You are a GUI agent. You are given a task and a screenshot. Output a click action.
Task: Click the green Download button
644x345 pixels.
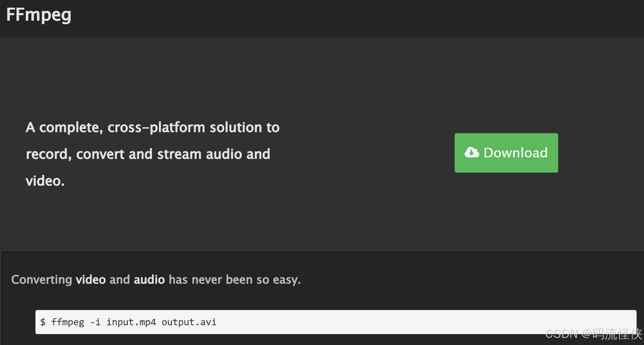coord(506,153)
